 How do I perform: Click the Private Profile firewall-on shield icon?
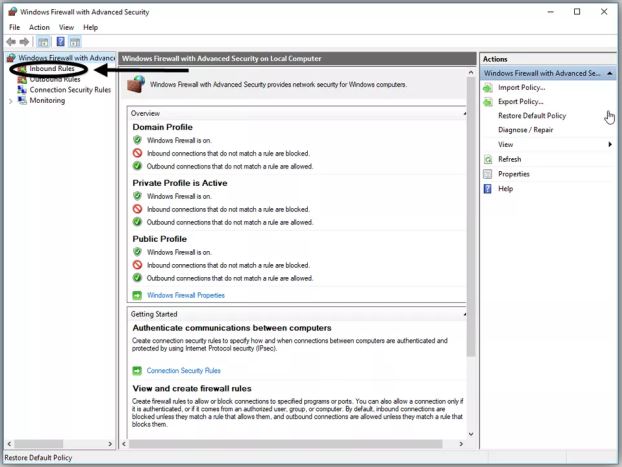[x=137, y=196]
